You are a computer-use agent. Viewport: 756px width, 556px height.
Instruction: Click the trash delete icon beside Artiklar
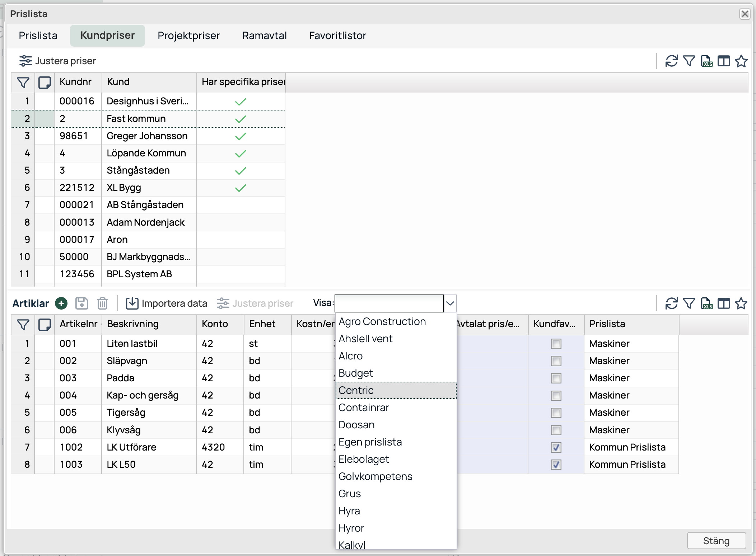102,303
